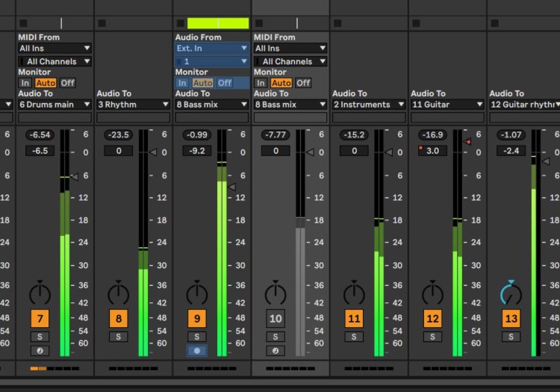Click the pan knob on track 9
This screenshot has width=560, height=392.
pos(197,293)
